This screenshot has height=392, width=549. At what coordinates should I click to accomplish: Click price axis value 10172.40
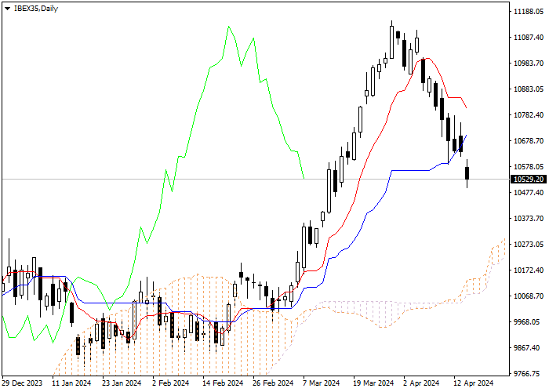(529, 270)
